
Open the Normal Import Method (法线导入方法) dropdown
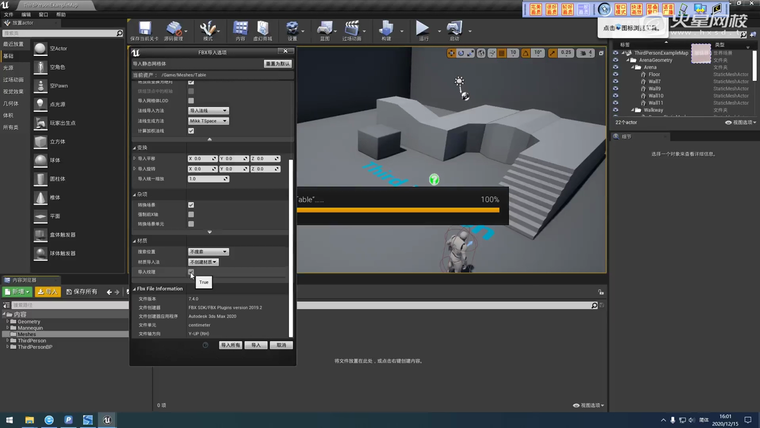point(208,111)
